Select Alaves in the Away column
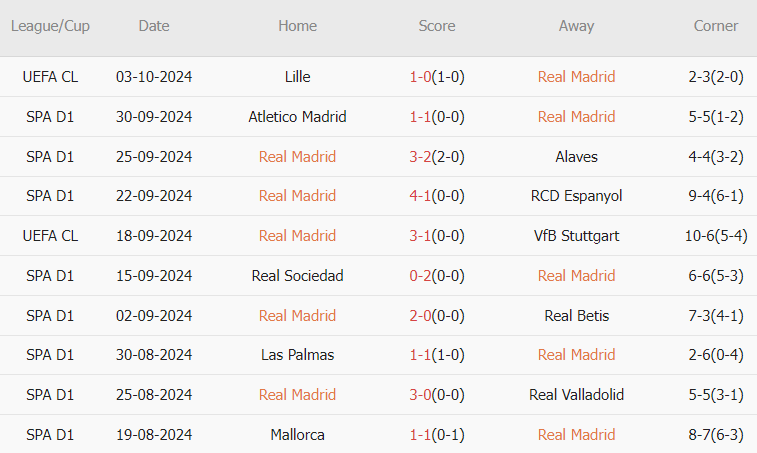Screen dimensions: 757x453 point(576,157)
